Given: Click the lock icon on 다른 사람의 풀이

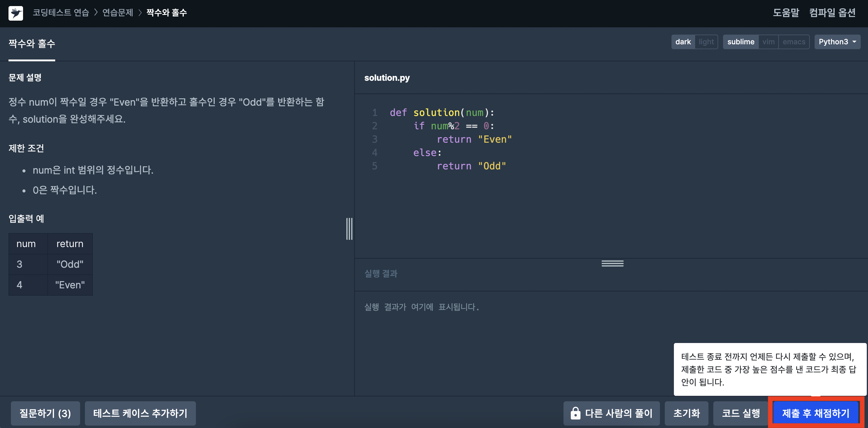Looking at the screenshot, I should (575, 413).
